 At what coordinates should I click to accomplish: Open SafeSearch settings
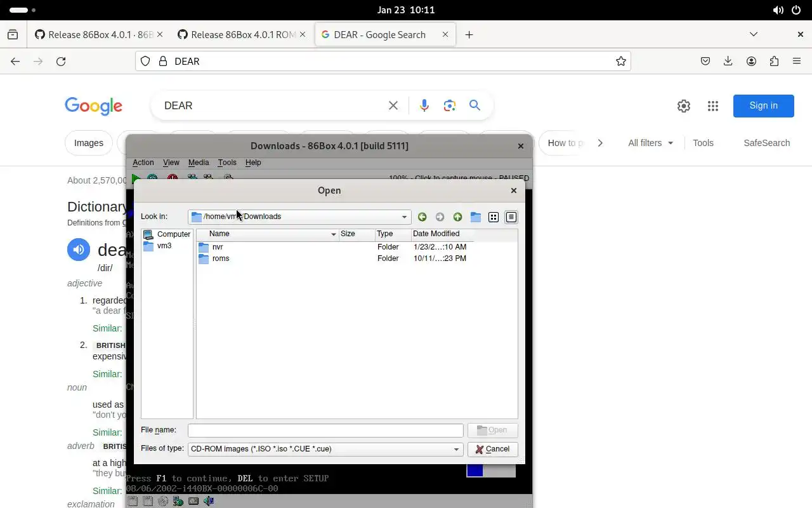click(766, 143)
